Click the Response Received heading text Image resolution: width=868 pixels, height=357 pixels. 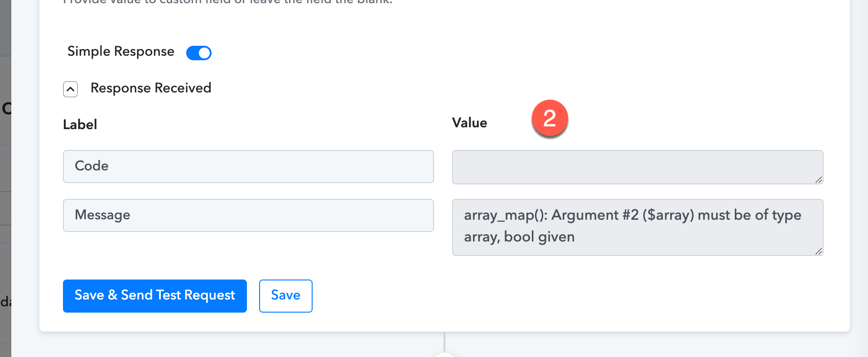(151, 88)
